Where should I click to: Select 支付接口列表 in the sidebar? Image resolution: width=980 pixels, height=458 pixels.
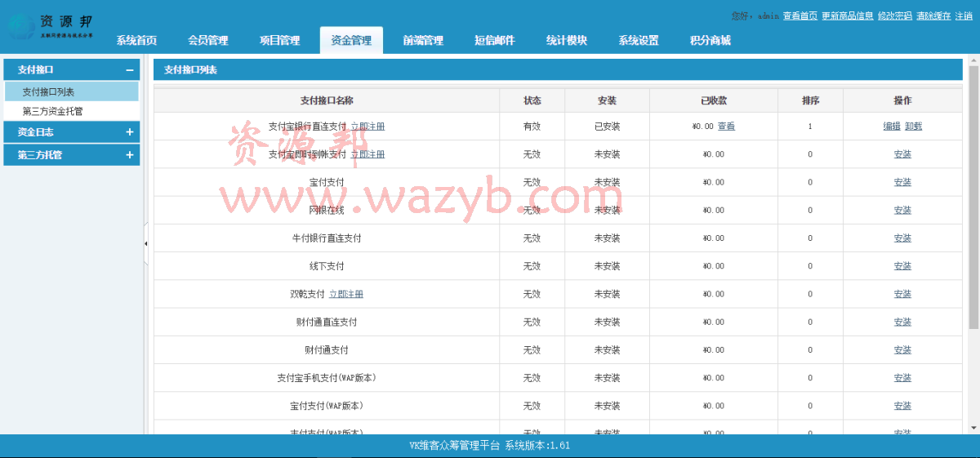72,92
